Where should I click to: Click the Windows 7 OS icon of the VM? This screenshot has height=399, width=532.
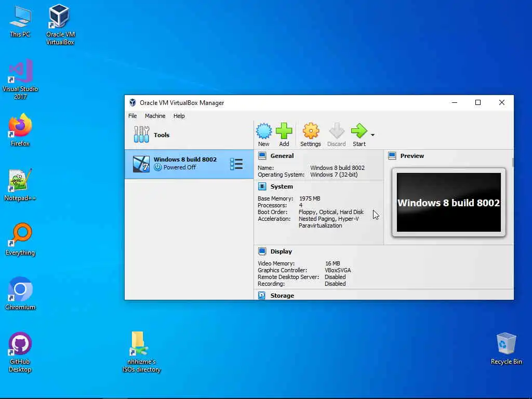141,164
